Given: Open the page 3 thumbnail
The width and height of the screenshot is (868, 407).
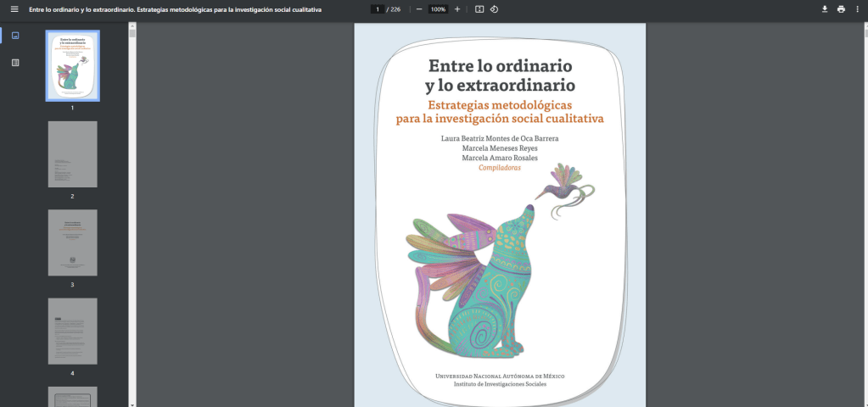Looking at the screenshot, I should pos(72,243).
